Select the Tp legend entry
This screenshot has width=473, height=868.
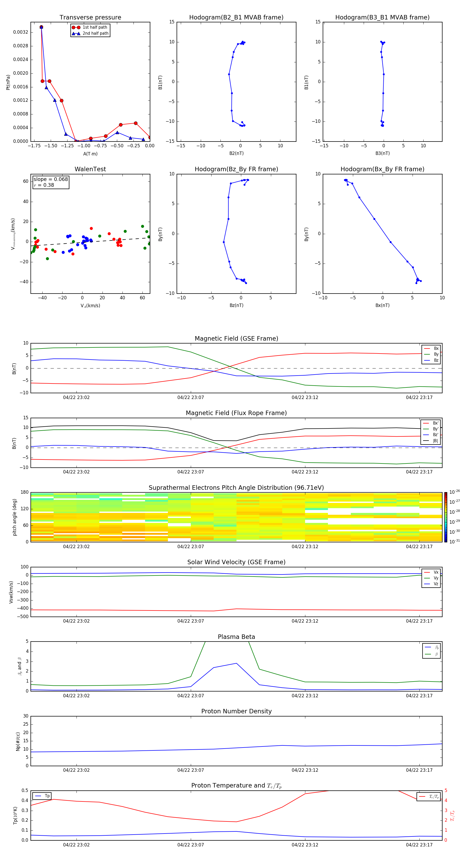(x=42, y=796)
